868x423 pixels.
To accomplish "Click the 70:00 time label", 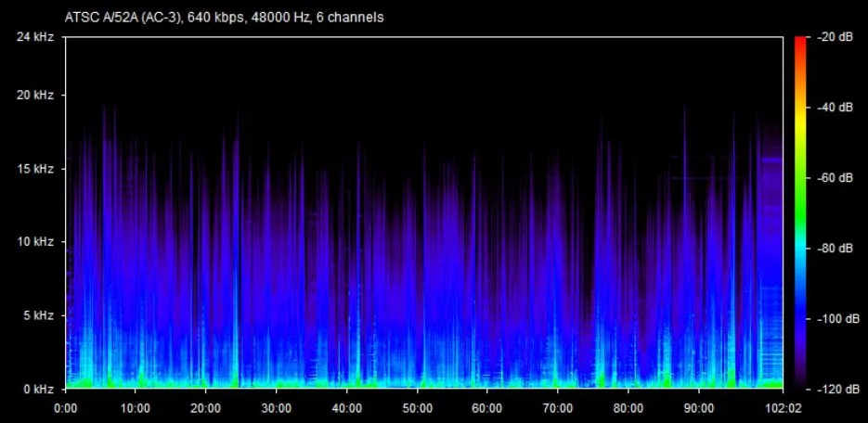I will (x=558, y=407).
